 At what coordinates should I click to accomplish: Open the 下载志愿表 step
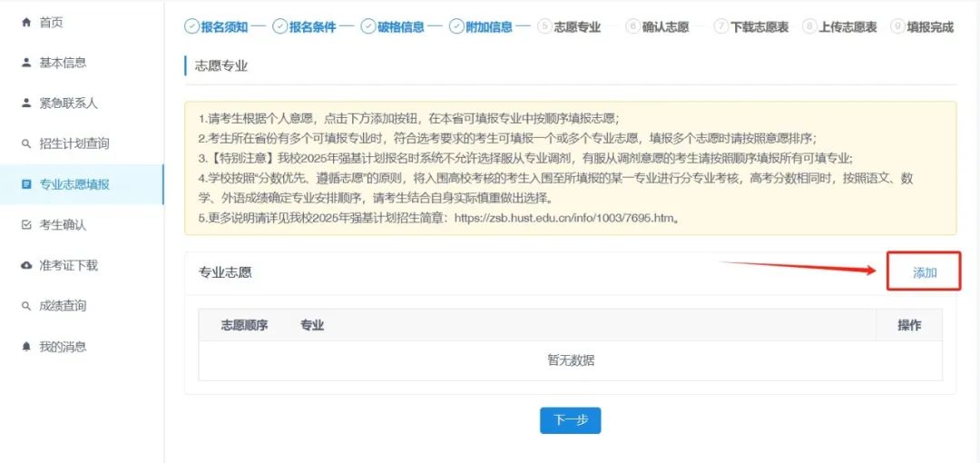pyautogui.click(x=760, y=27)
